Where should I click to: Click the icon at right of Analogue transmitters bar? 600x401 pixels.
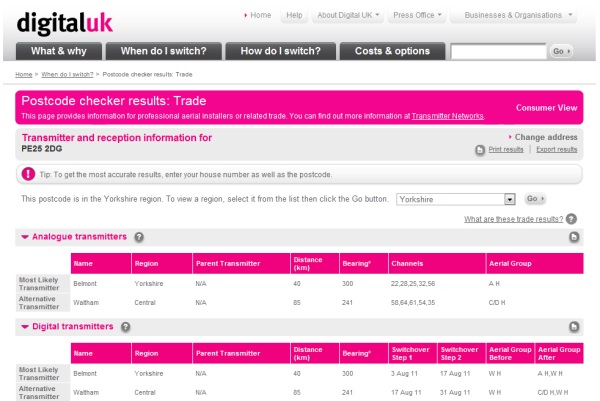pyautogui.click(x=574, y=237)
